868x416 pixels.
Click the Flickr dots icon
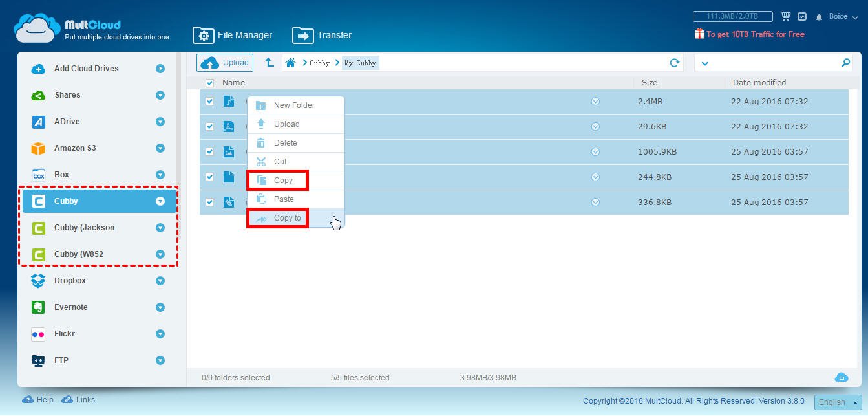click(39, 334)
